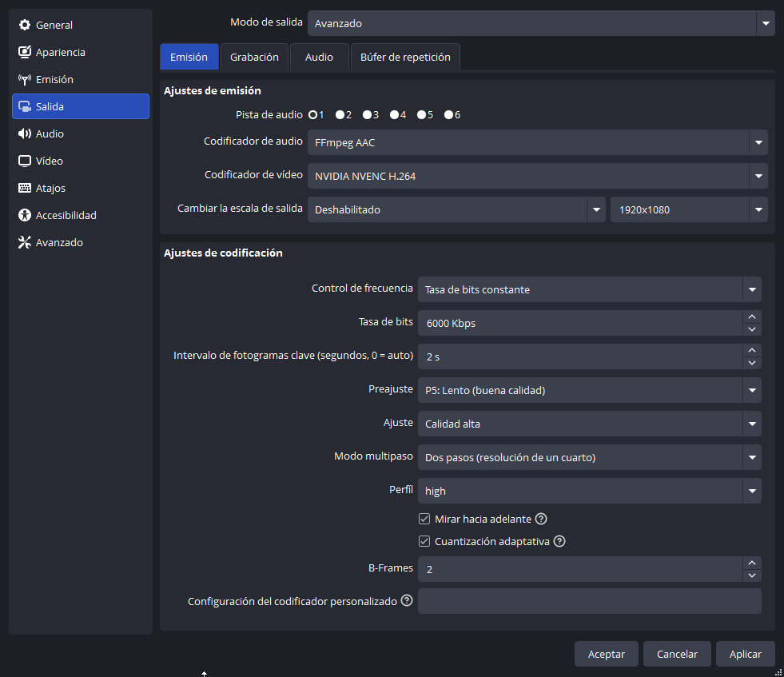Open Cambiar la escala de salida dropdown
Screen dimensions: 784x677
click(x=456, y=209)
